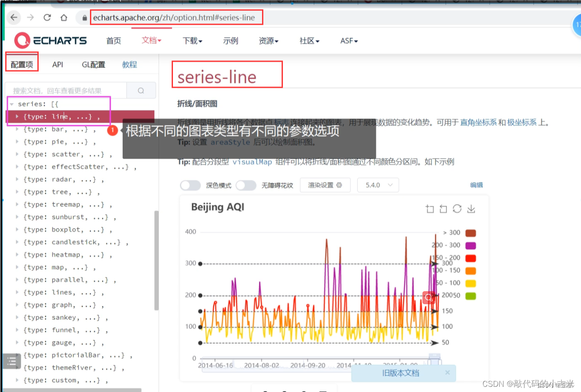The image size is (581, 392).
Task: Click the left tree vertical scrollbar
Action: pos(156,260)
